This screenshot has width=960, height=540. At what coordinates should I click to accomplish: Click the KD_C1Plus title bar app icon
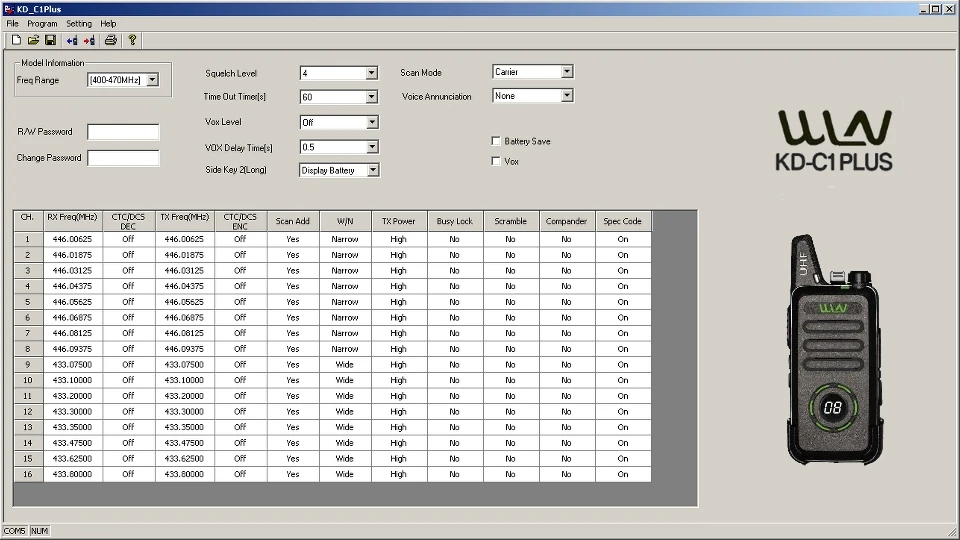tap(8, 9)
